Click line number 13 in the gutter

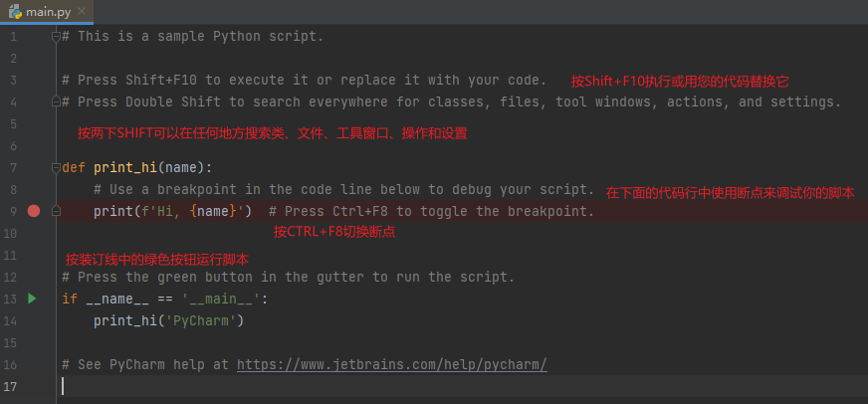tap(11, 299)
